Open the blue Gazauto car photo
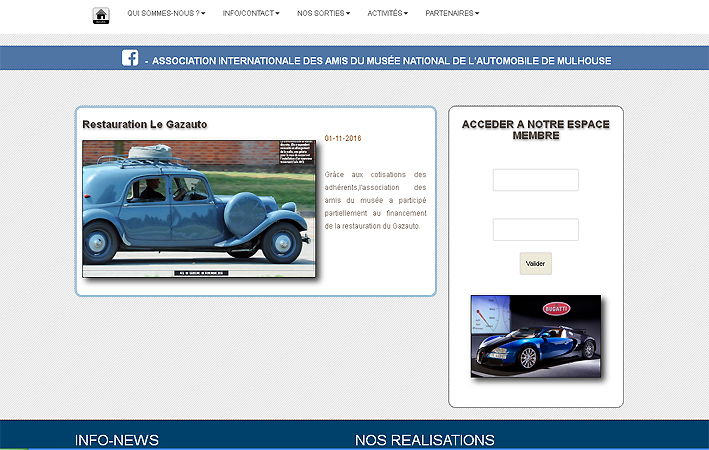709x450 pixels. tap(199, 209)
